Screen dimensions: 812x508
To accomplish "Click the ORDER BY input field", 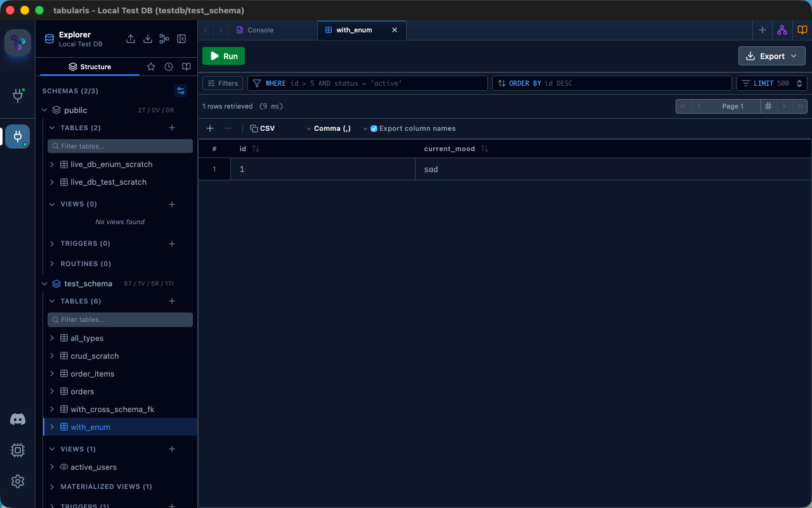I will tap(612, 83).
